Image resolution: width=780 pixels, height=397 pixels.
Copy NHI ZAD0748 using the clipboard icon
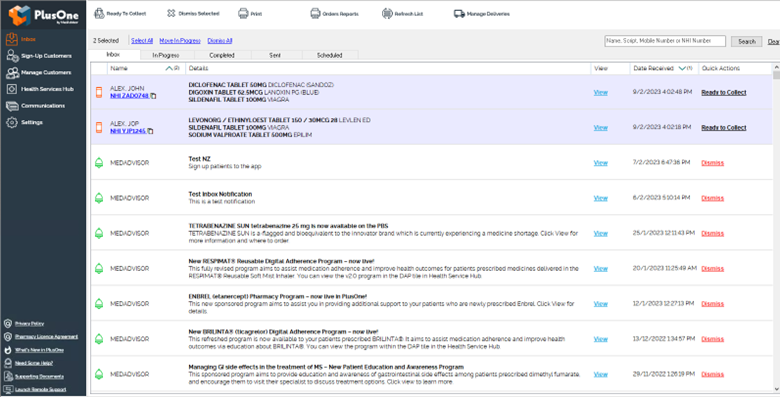click(x=153, y=96)
